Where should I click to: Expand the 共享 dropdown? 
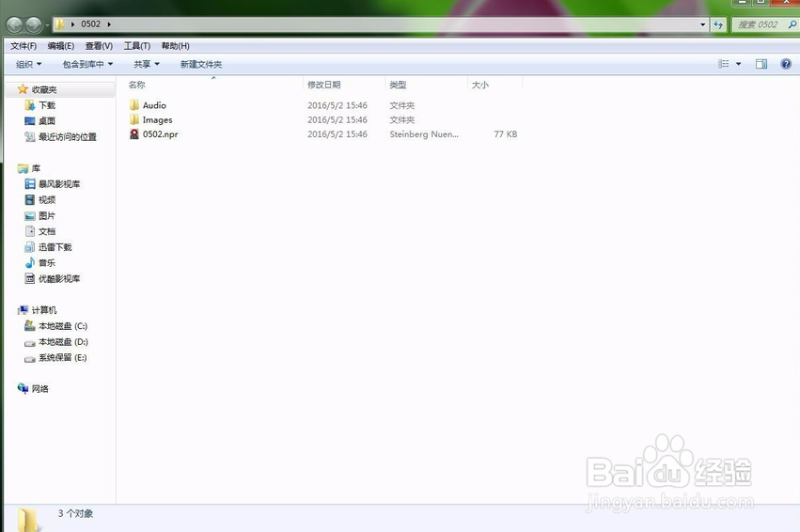[147, 64]
